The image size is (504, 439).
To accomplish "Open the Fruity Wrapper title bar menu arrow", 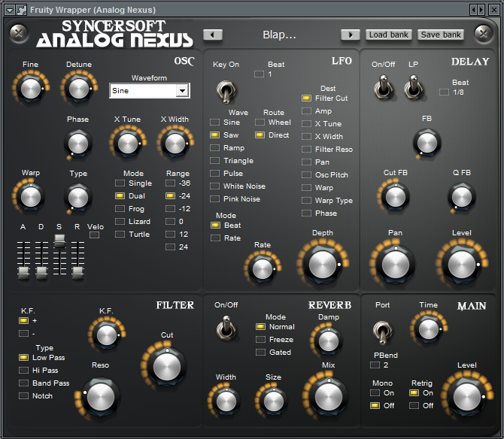I will (10, 10).
